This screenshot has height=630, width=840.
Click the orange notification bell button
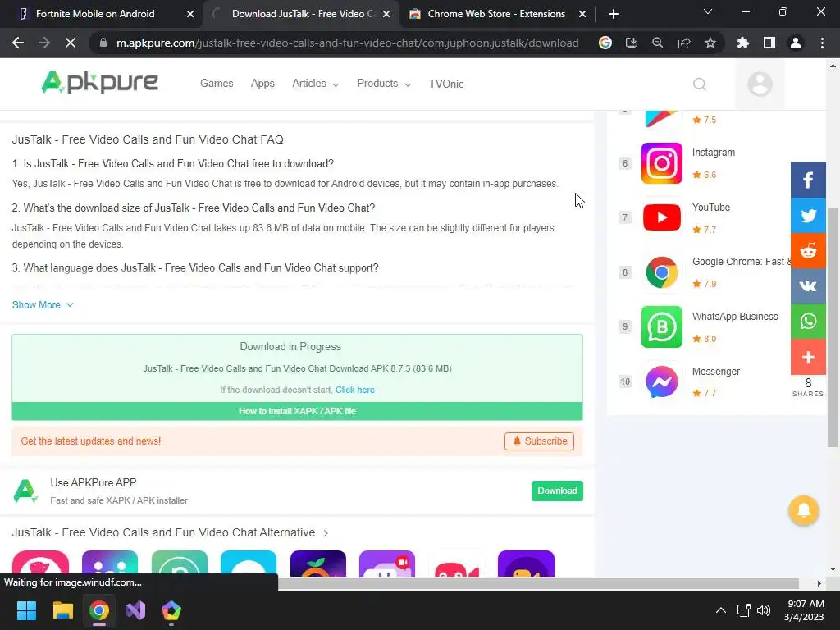(804, 510)
